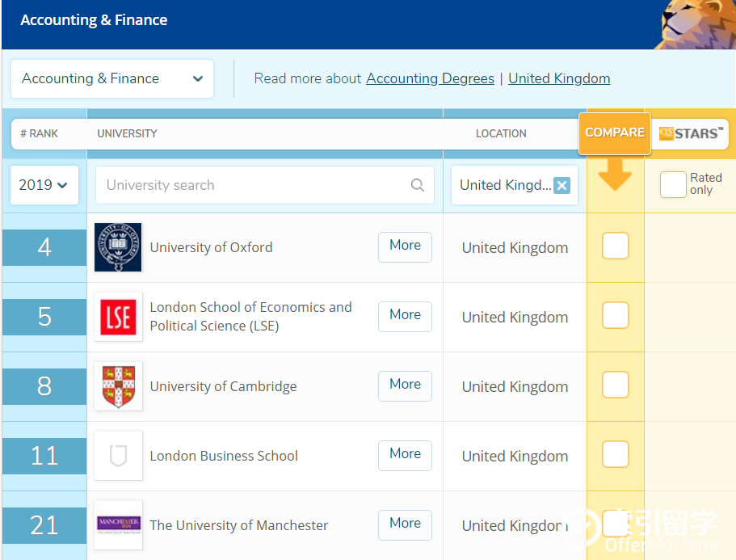Image resolution: width=736 pixels, height=560 pixels.
Task: Open the London School of Economics name link
Action: (x=250, y=317)
